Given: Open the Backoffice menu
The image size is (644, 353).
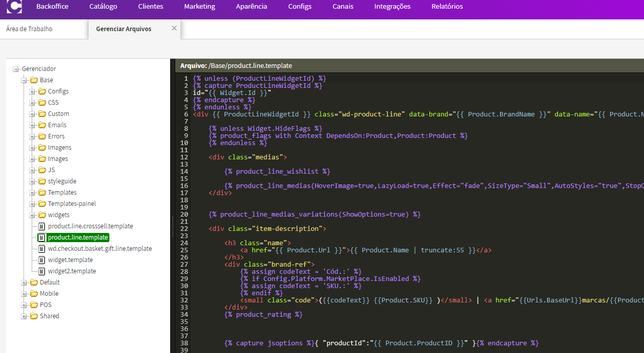Looking at the screenshot, I should pyautogui.click(x=52, y=7).
